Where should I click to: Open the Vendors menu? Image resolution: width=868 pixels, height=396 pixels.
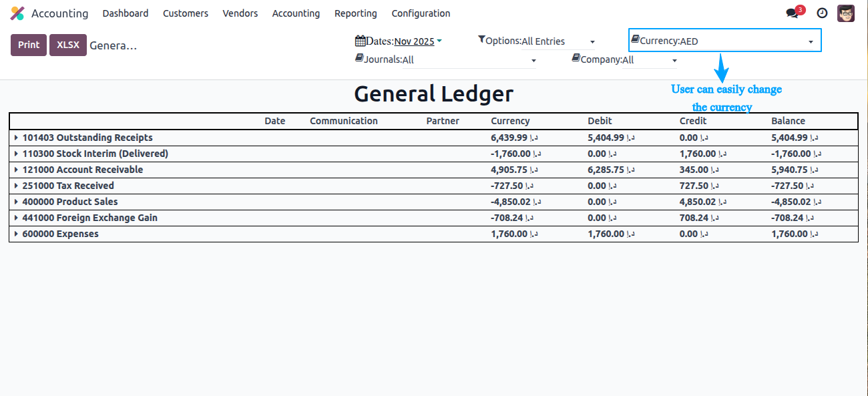click(x=240, y=13)
